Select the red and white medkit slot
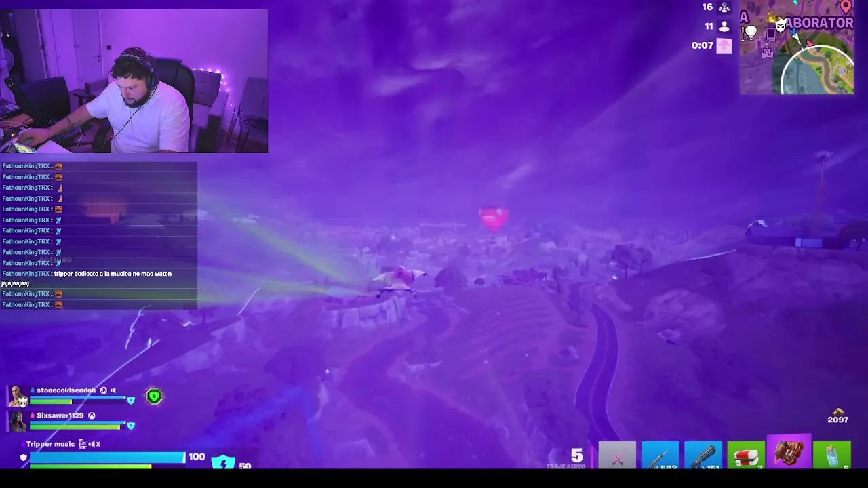This screenshot has height=488, width=868. tap(746, 455)
